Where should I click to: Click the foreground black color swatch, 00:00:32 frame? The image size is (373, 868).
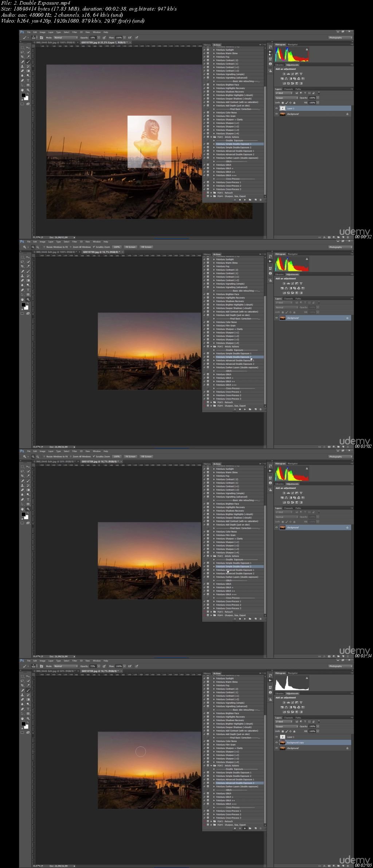(x=23, y=95)
